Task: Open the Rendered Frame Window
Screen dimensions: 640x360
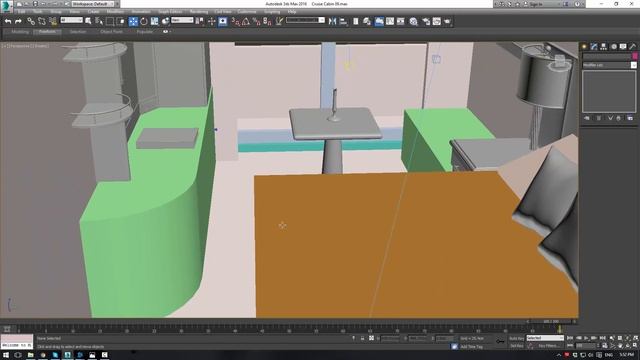Action: click(x=437, y=21)
